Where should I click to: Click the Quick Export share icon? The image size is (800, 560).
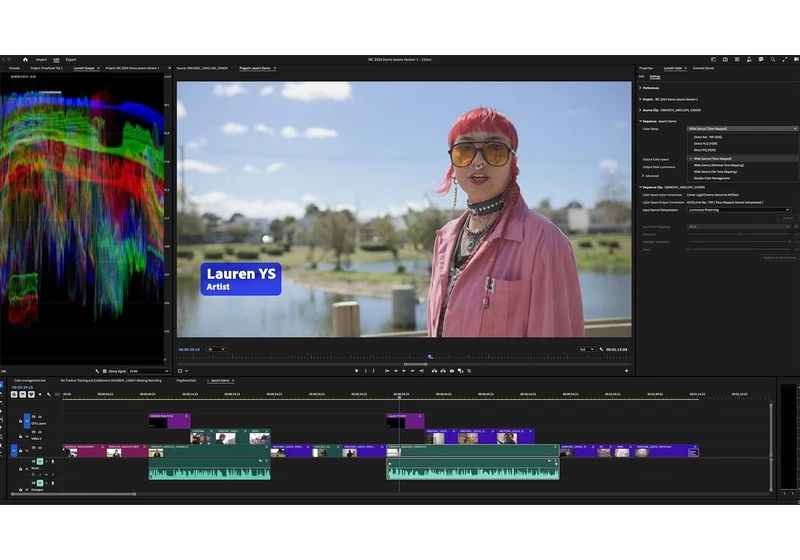725,60
